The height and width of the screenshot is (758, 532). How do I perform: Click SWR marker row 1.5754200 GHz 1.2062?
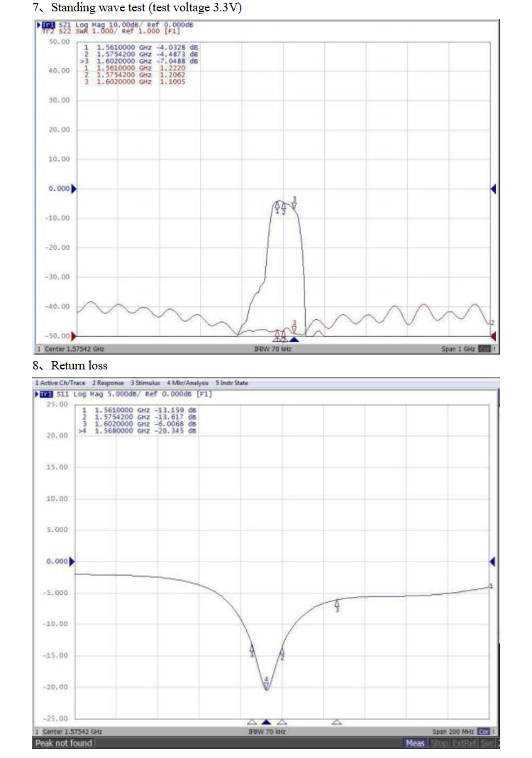[x=135, y=75]
